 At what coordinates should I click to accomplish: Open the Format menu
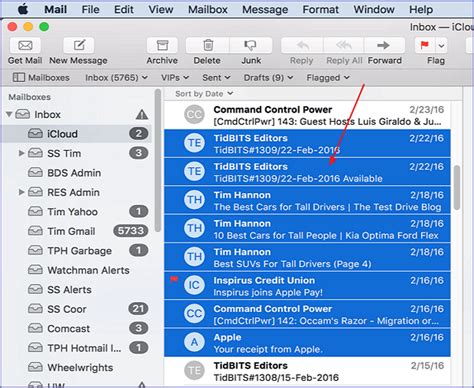coord(320,9)
